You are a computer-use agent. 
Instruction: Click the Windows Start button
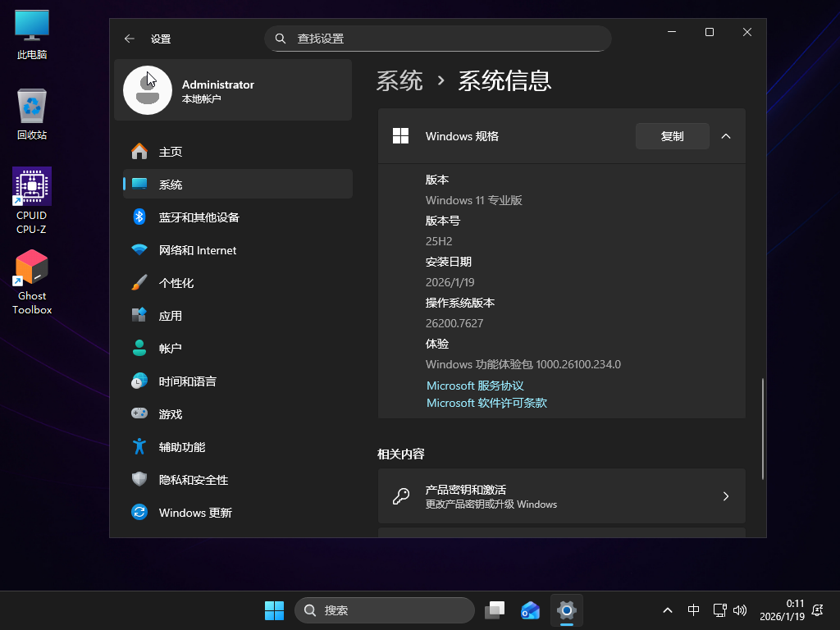point(274,610)
